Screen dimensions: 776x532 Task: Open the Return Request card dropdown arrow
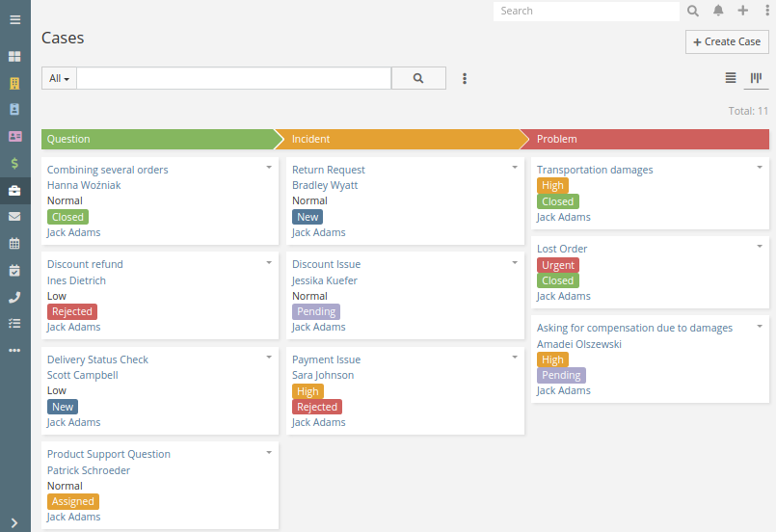pos(515,168)
